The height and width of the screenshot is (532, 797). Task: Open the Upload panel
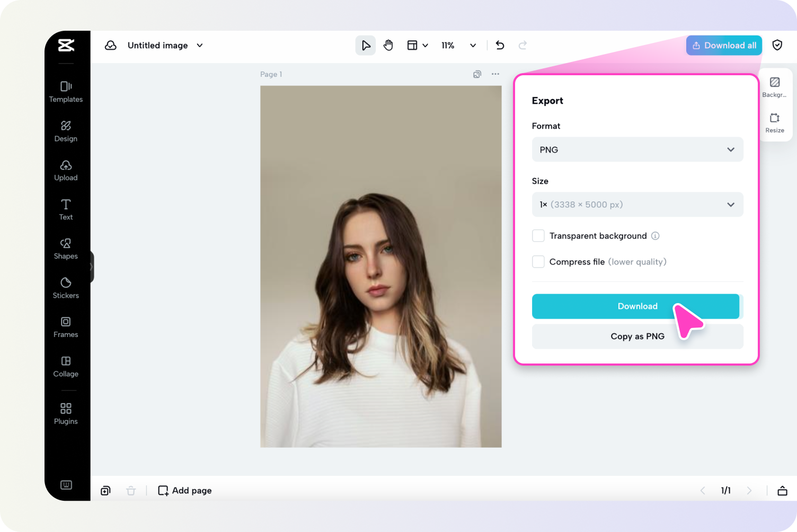coord(66,170)
